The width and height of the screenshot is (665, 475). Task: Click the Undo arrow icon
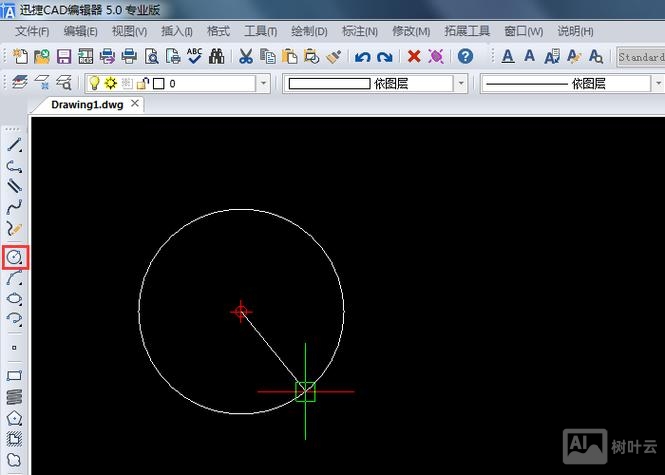pyautogui.click(x=362, y=57)
